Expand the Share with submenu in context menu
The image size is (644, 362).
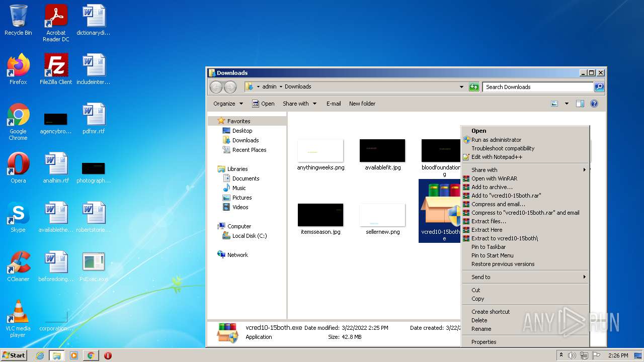click(x=525, y=170)
